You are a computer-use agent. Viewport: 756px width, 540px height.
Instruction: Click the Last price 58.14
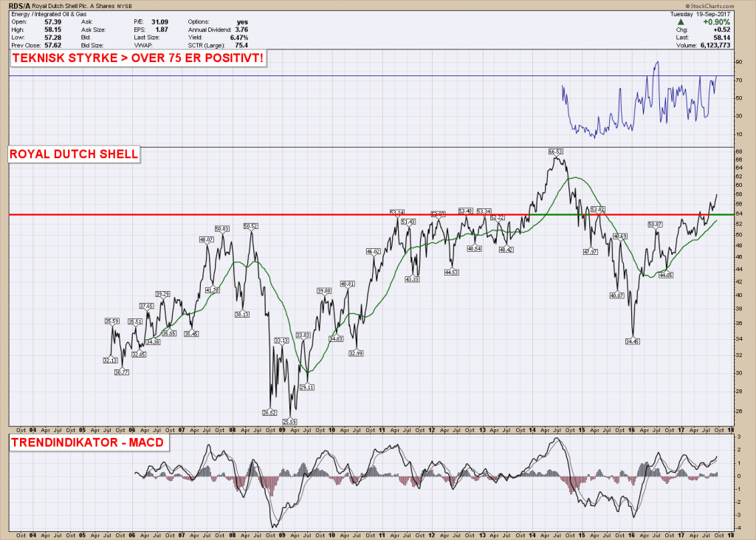[722, 38]
